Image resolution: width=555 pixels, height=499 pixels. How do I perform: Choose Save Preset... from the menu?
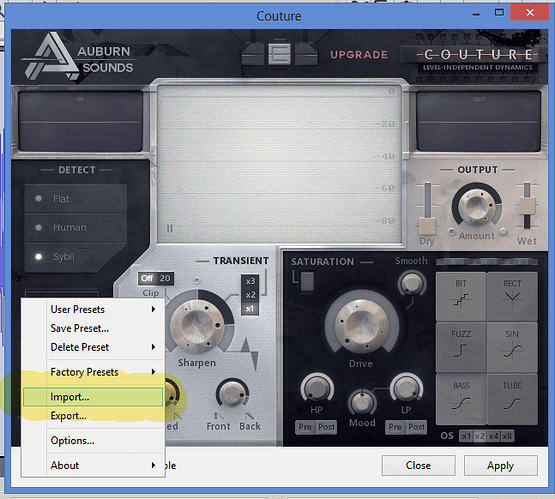(x=93, y=328)
